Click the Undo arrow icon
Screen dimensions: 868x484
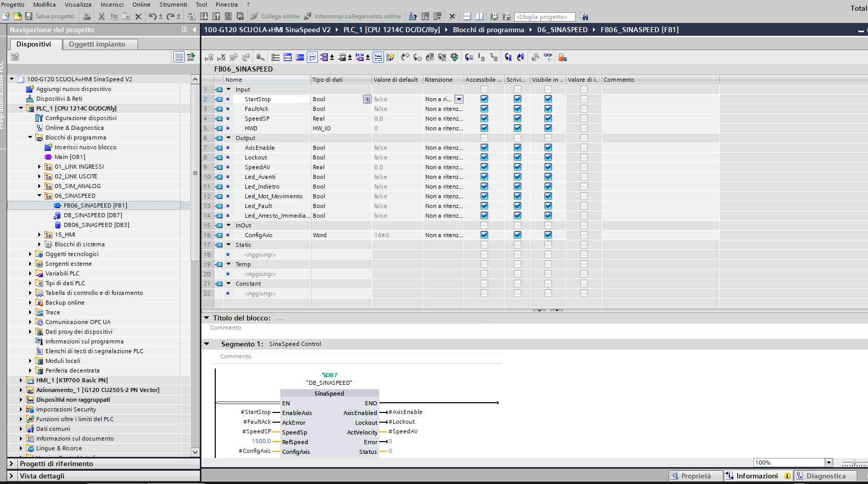(152, 16)
